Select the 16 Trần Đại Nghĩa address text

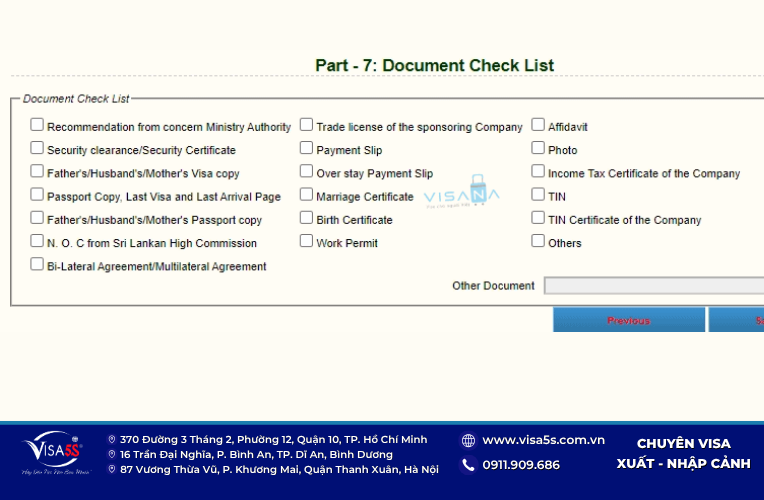tap(256, 455)
